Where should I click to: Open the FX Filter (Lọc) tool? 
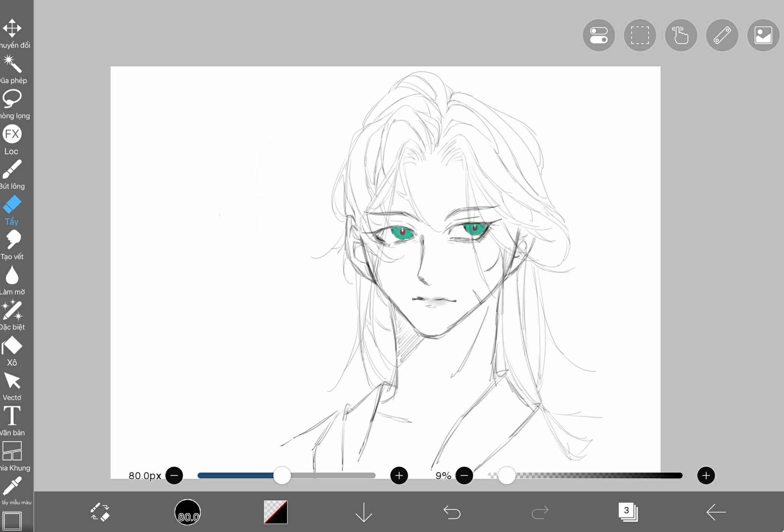[12, 134]
